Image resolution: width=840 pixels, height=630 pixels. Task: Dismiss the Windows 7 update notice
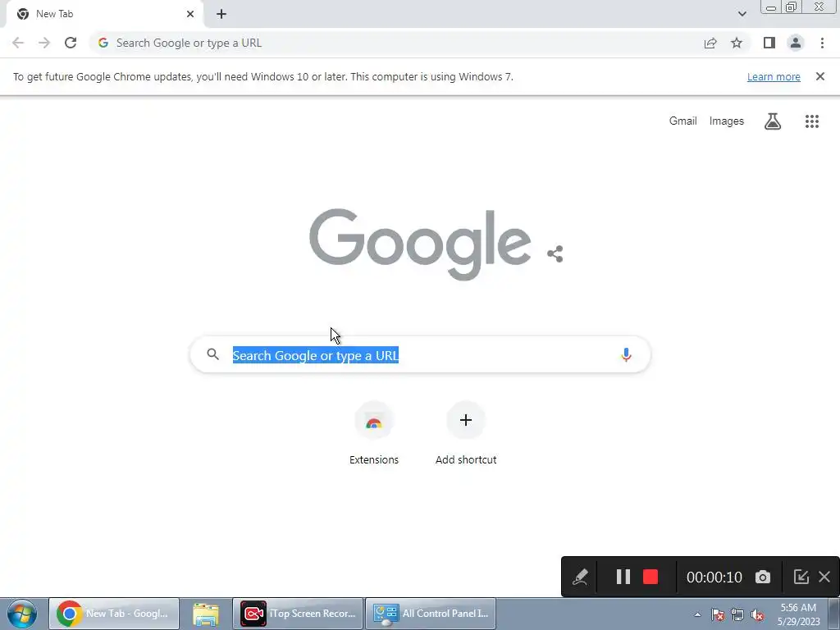click(x=819, y=76)
